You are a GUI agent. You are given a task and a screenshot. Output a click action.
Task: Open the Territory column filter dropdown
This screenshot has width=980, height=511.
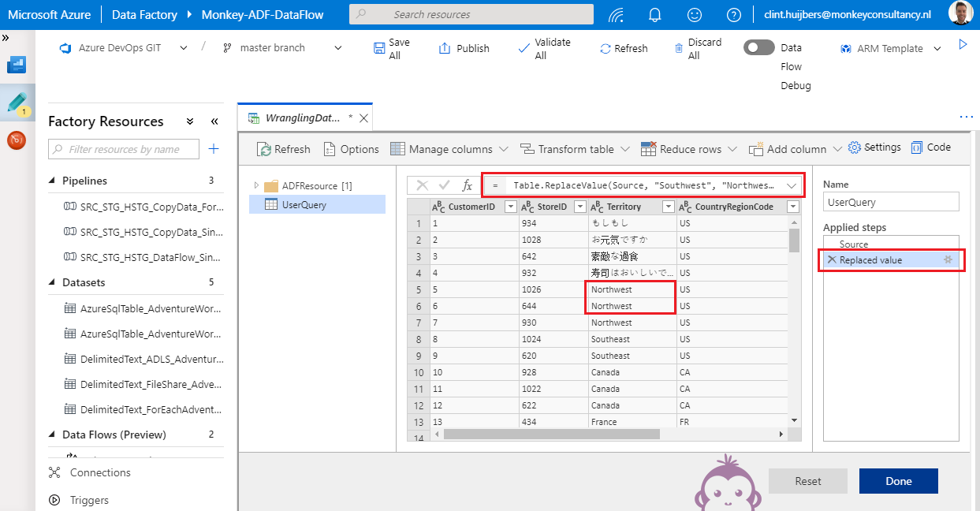(669, 207)
